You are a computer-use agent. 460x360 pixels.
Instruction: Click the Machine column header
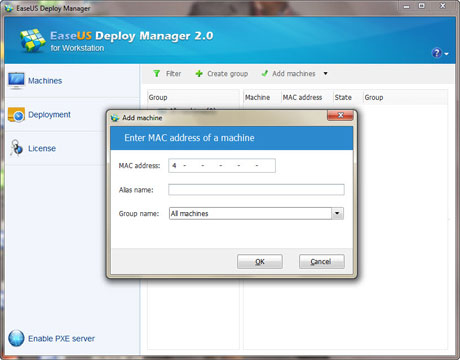pyautogui.click(x=262, y=97)
